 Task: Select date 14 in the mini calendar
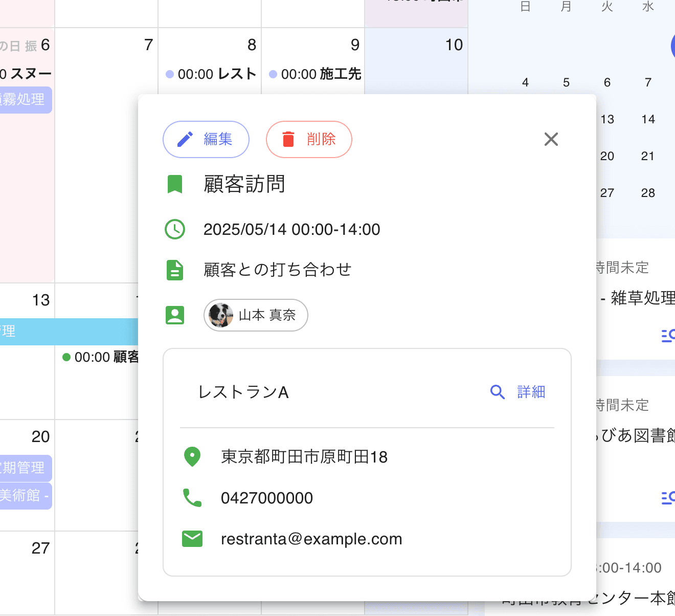[648, 119]
